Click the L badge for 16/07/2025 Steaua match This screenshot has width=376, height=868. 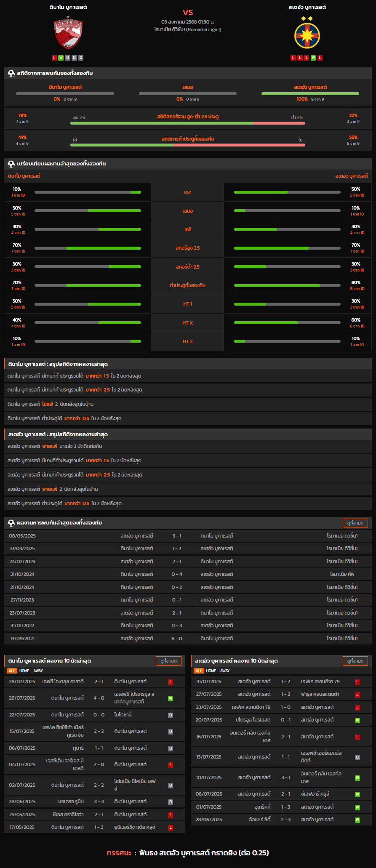[x=357, y=737]
